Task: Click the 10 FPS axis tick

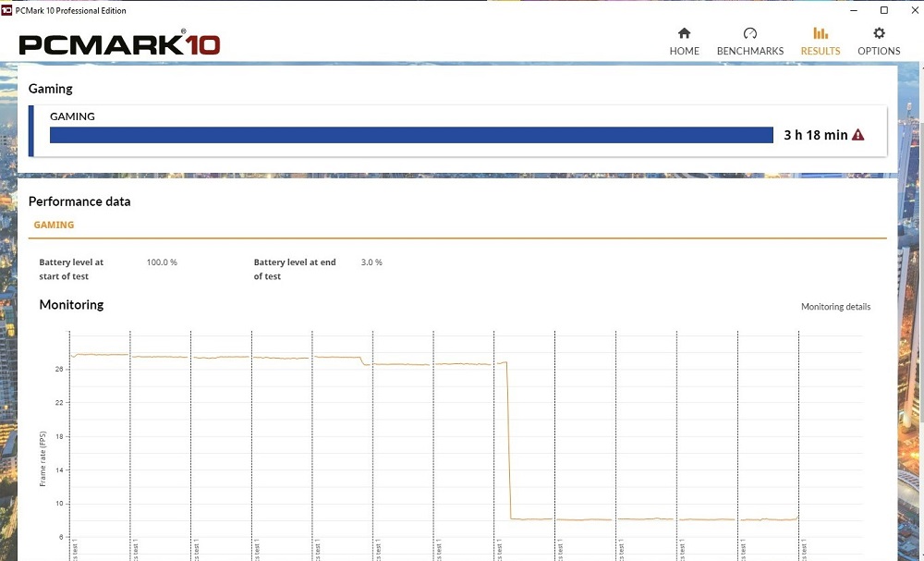Action: coord(59,504)
